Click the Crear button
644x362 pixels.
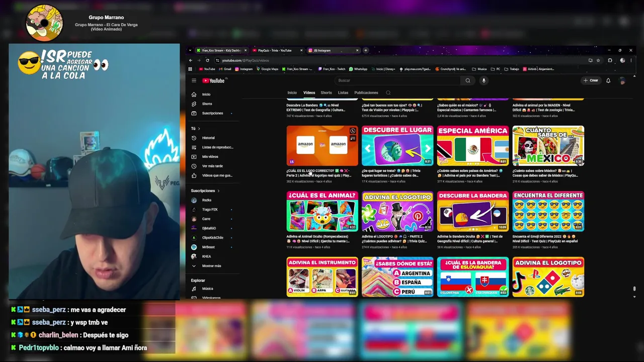click(x=591, y=80)
